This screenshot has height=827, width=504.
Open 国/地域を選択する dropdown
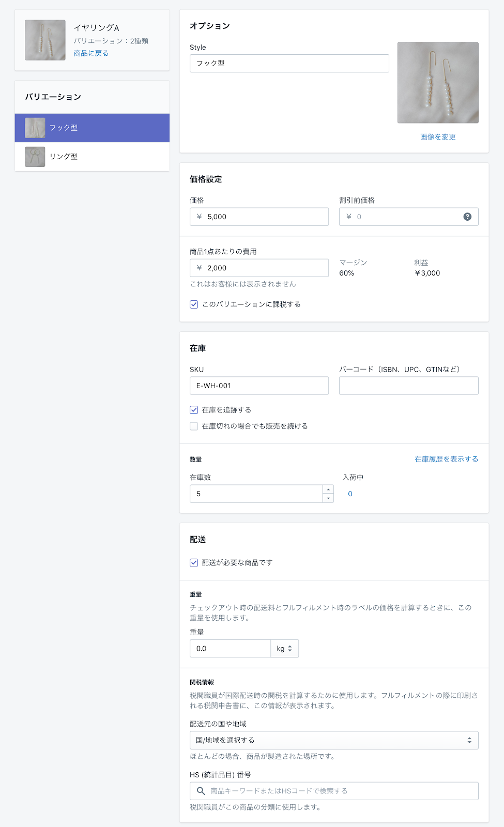coord(333,740)
